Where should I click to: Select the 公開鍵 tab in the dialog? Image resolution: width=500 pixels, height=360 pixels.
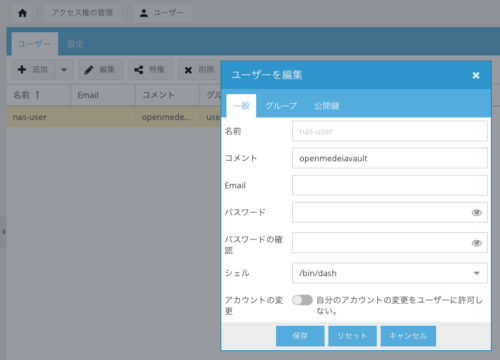327,106
